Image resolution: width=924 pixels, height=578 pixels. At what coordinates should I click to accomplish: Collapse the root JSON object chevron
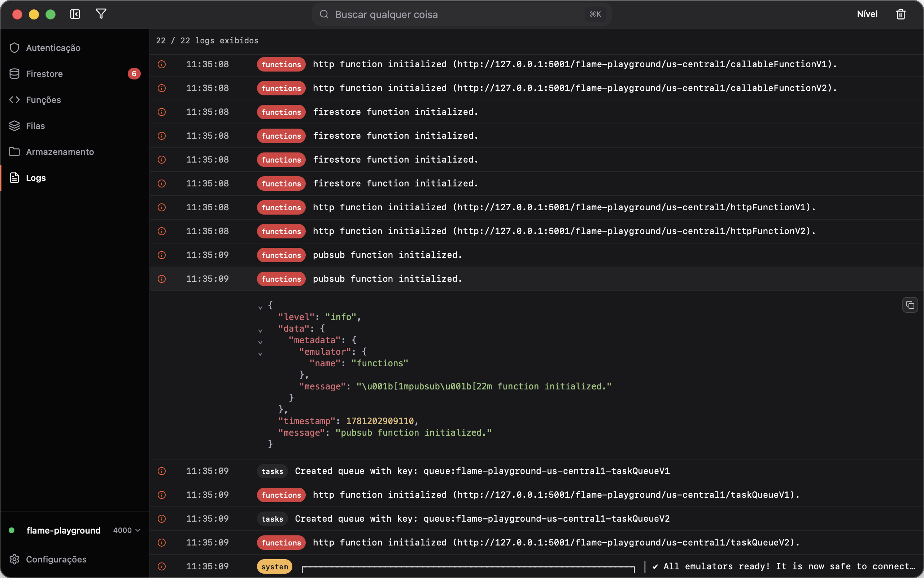[260, 307]
